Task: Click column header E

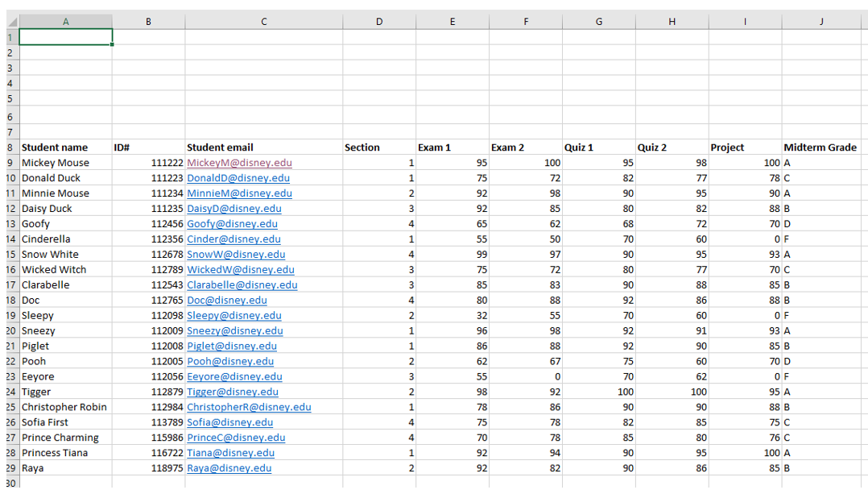Action: 452,22
